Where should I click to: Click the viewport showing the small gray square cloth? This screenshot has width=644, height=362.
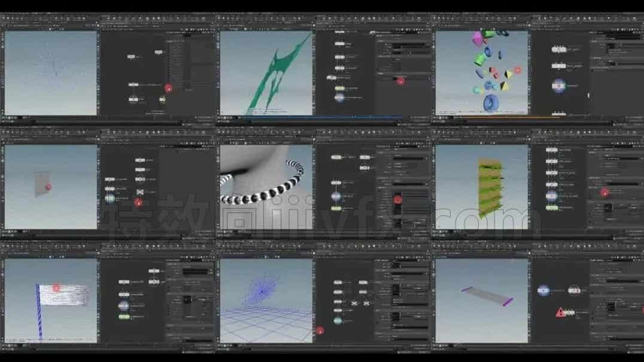point(51,187)
